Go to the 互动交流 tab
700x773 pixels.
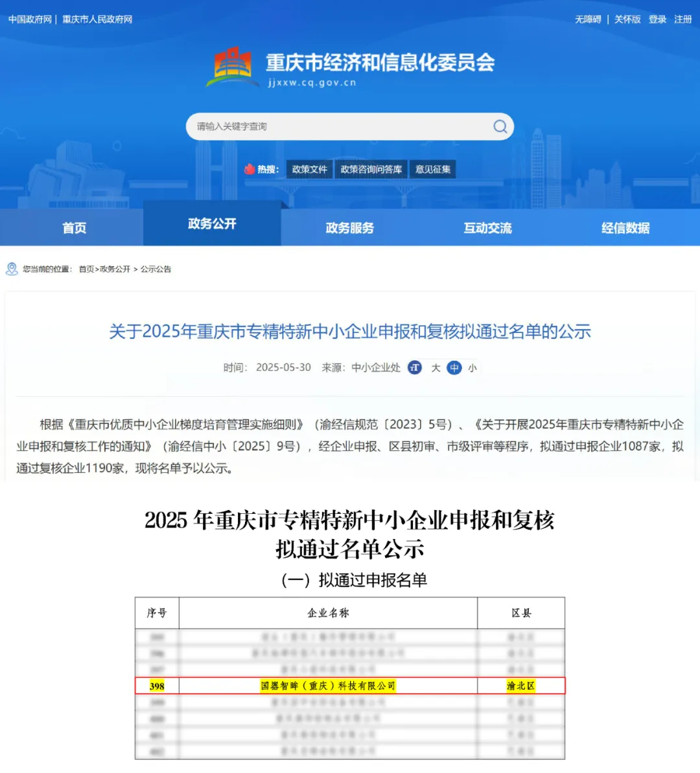487,228
